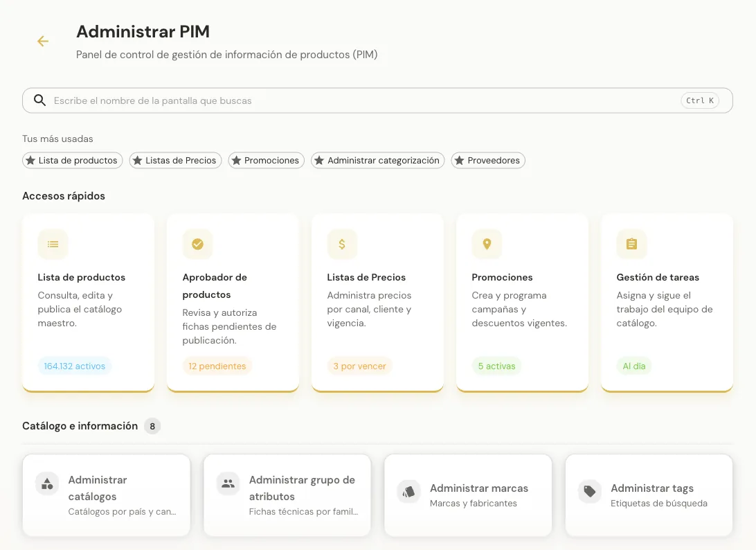
Task: Click the Al día status badge
Action: [634, 366]
